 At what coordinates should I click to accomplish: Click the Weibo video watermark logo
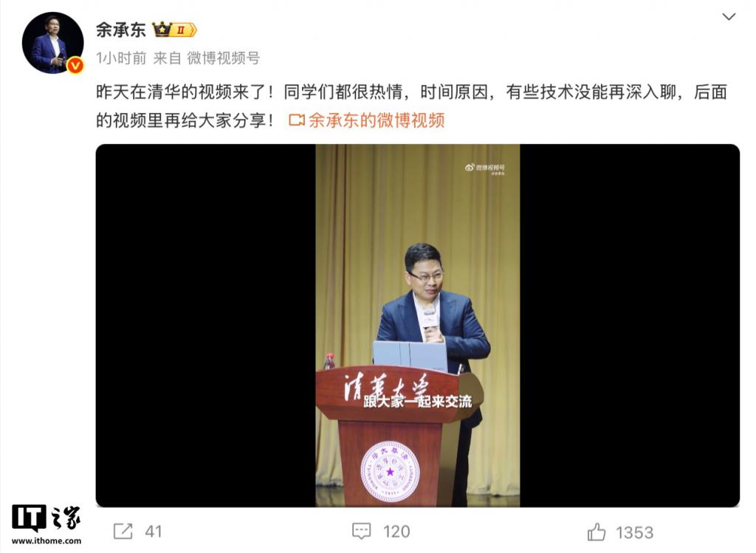coord(484,169)
